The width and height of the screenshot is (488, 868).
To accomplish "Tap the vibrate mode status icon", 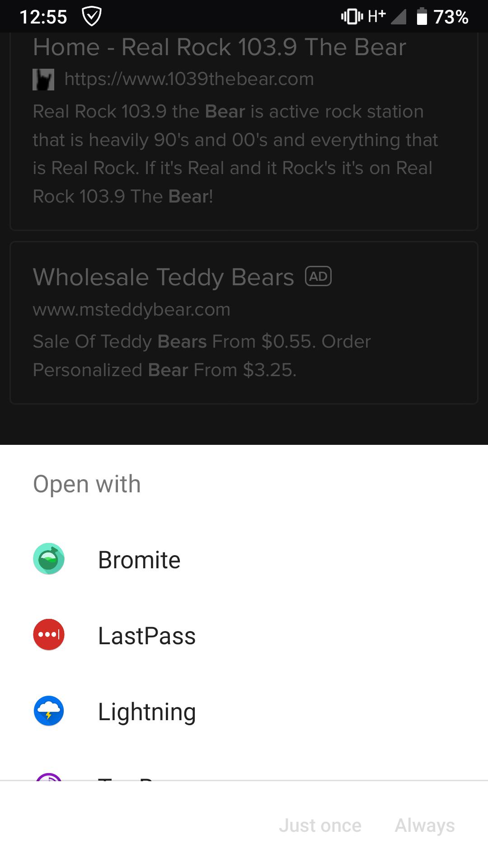I will click(352, 17).
